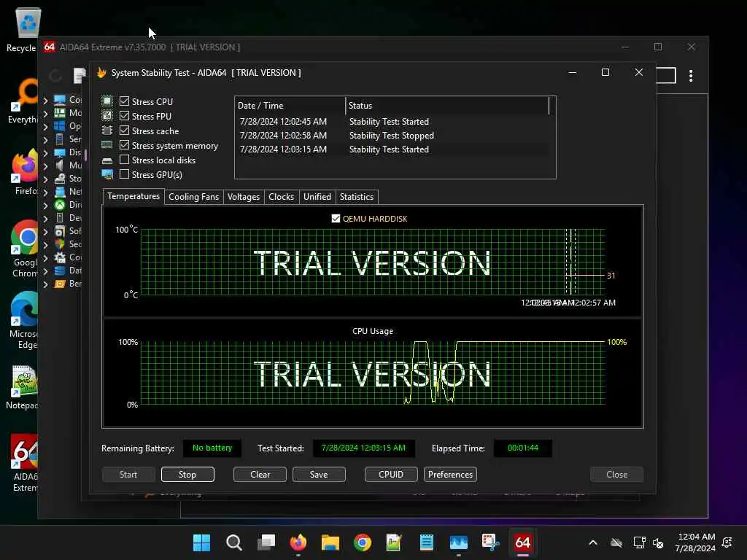Select the Storage drive tree icon
The width and height of the screenshot is (747, 560).
(60, 179)
